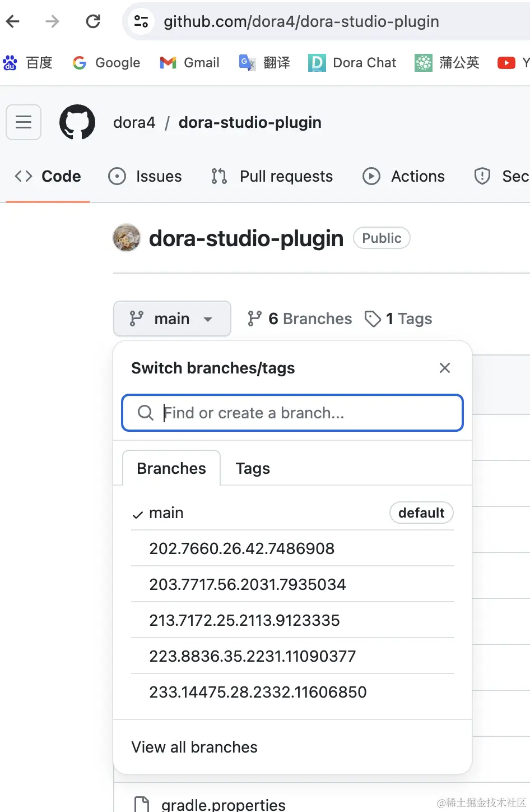530x812 pixels.
Task: Click the dora-studio-plugin repository avatar
Action: (x=127, y=238)
